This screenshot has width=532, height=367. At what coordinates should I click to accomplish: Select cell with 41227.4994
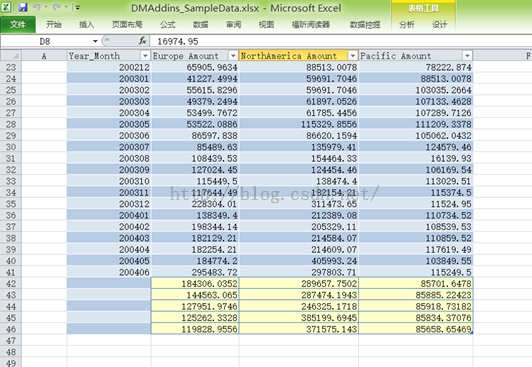tap(195, 79)
